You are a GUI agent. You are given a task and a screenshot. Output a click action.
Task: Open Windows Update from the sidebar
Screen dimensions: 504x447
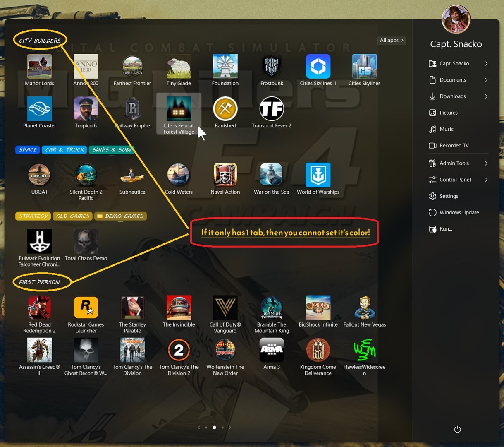click(x=459, y=212)
